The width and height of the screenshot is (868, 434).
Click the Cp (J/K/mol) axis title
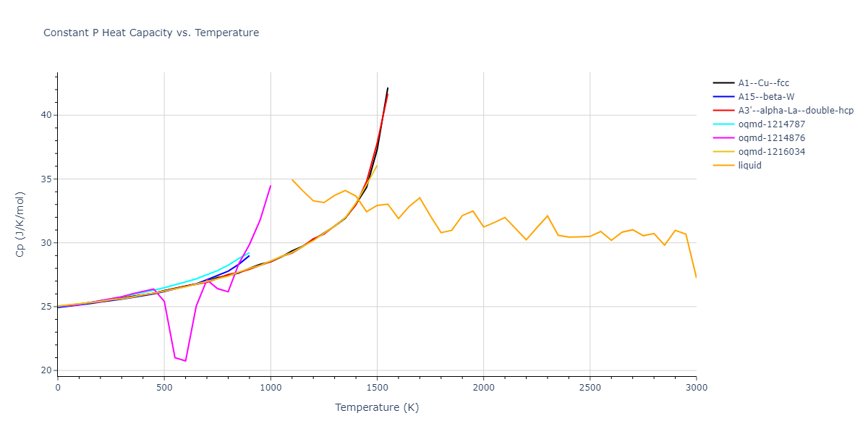tap(23, 224)
